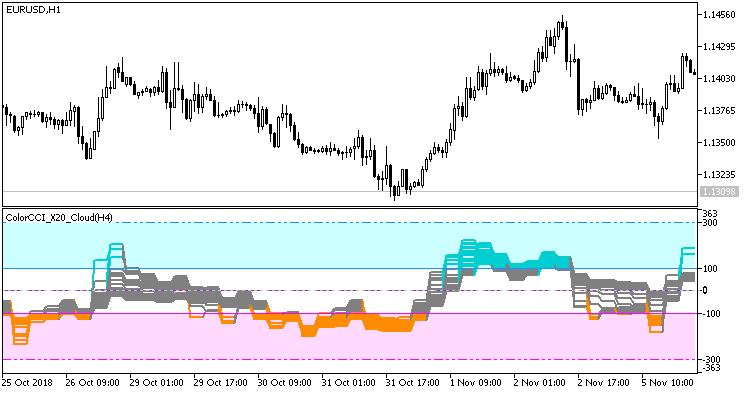Click time label 5 Nov 10:00
750x394 pixels.
click(x=668, y=383)
